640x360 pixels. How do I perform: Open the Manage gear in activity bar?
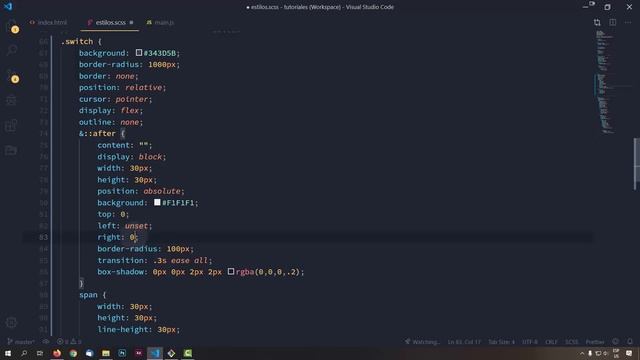[12, 322]
